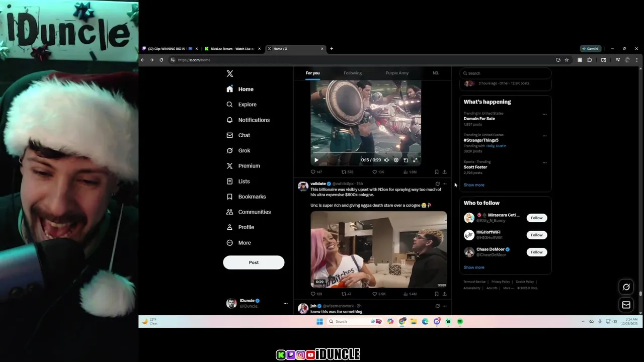Viewport: 644px width, 362px height.
Task: Open Notifications in the sidebar
Action: point(248,120)
